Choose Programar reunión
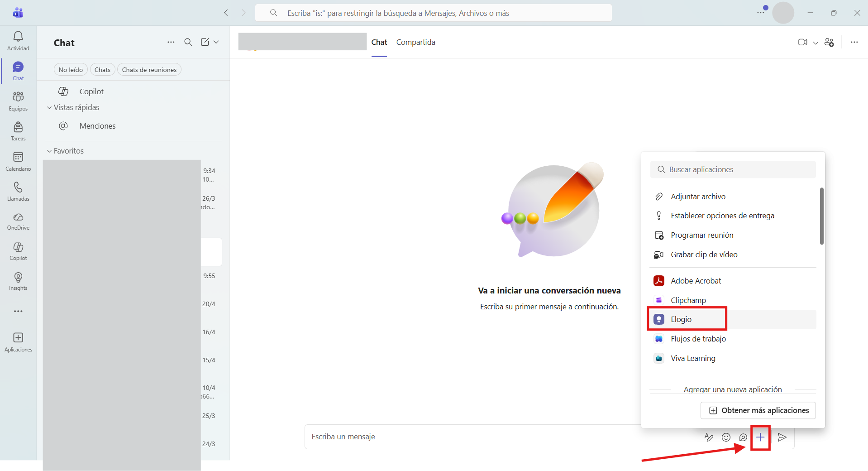The image size is (868, 471). click(x=733, y=235)
